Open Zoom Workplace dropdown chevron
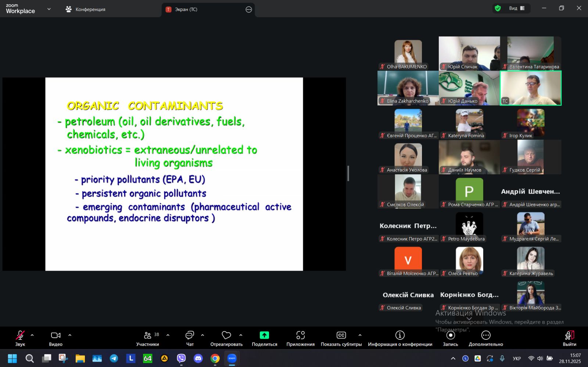Image resolution: width=588 pixels, height=367 pixels. pyautogui.click(x=49, y=9)
